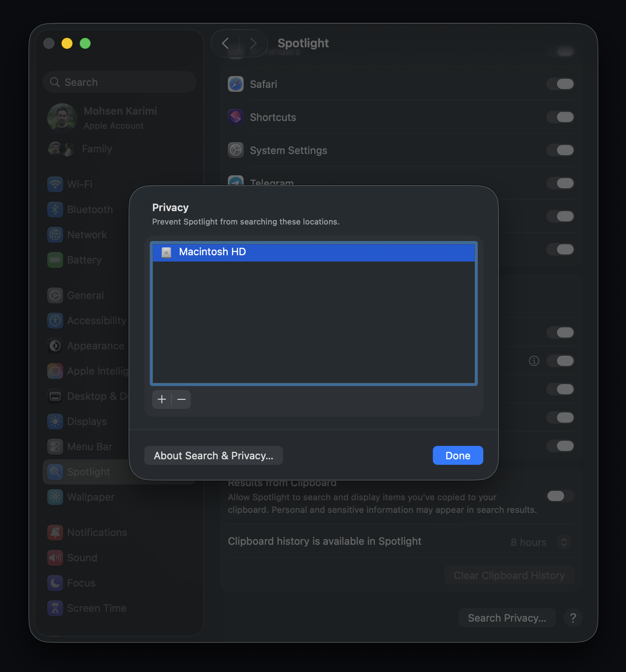This screenshot has width=626, height=672.
Task: Click the Search Privacy… button
Action: 507,618
